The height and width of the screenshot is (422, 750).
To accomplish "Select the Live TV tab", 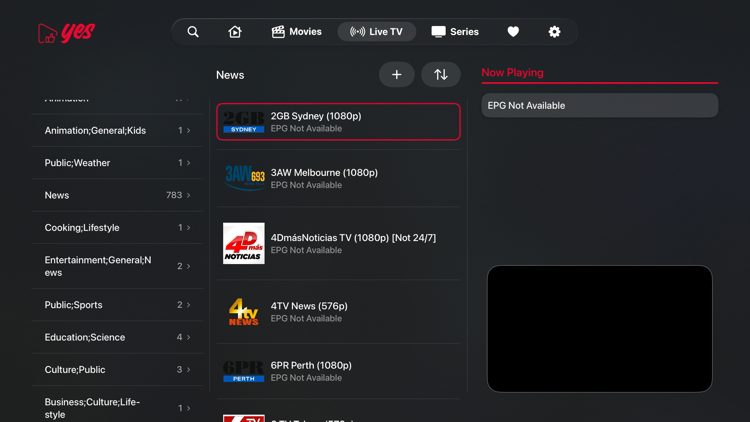I will click(x=376, y=32).
